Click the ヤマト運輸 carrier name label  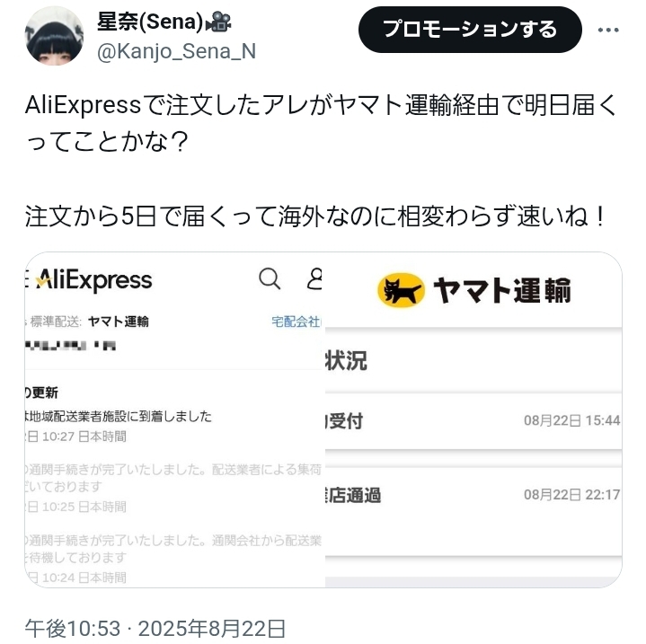click(119, 322)
